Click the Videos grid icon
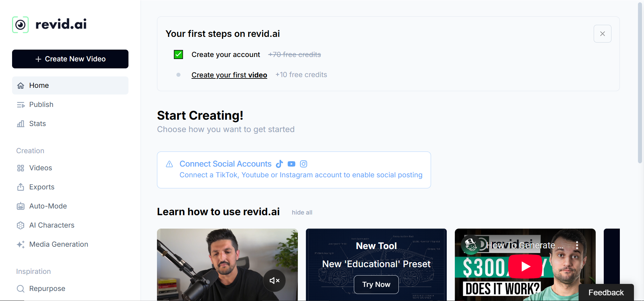 (x=21, y=168)
